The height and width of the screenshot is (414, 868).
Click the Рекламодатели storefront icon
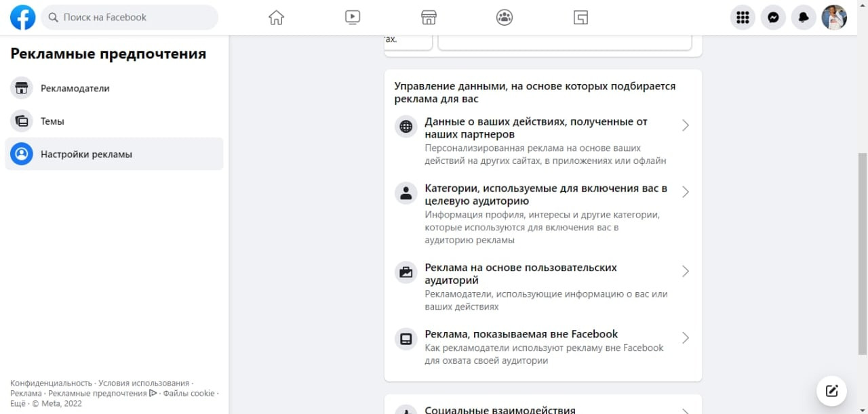[x=22, y=88]
